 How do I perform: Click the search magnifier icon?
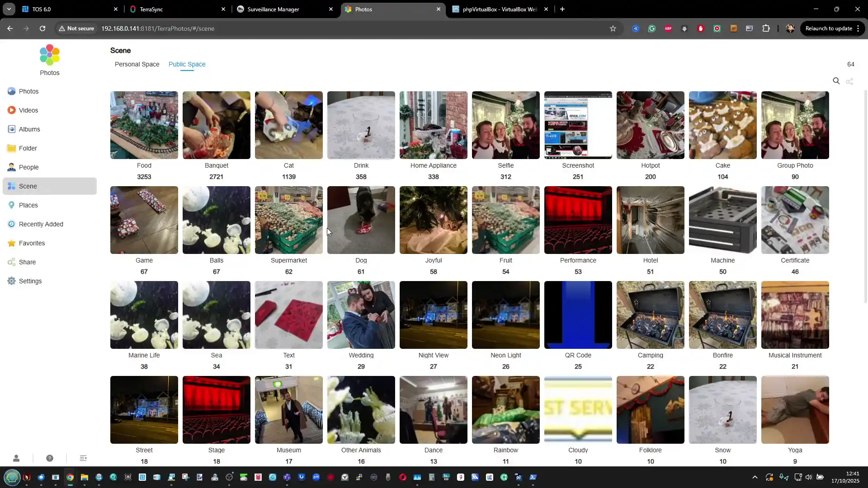[x=836, y=81]
